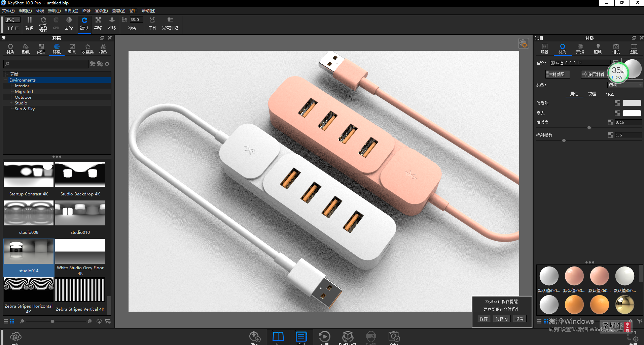
Task: Select White Studio Grey Floor 4K thumbnail
Action: click(80, 251)
